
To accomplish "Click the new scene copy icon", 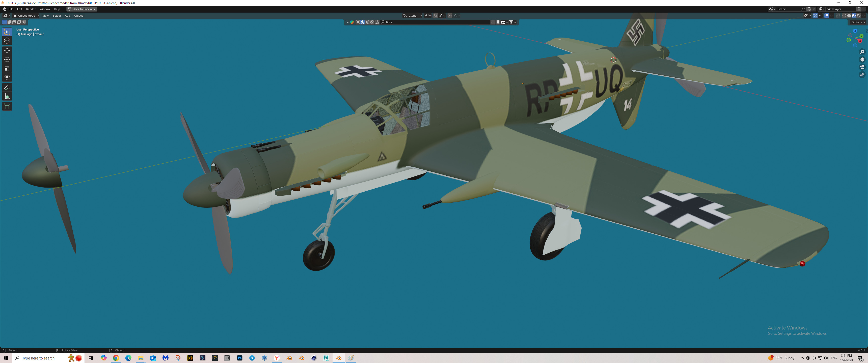I will tap(809, 9).
